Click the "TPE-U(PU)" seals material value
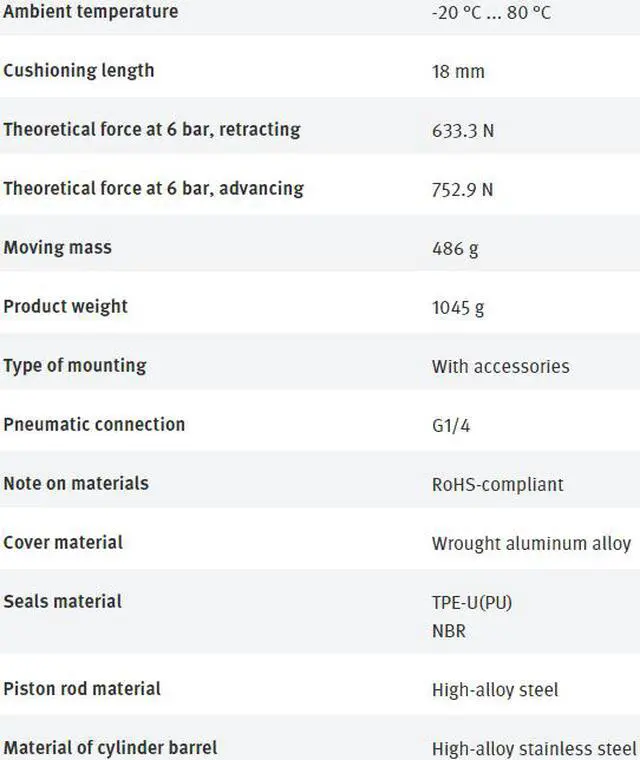 (472, 603)
